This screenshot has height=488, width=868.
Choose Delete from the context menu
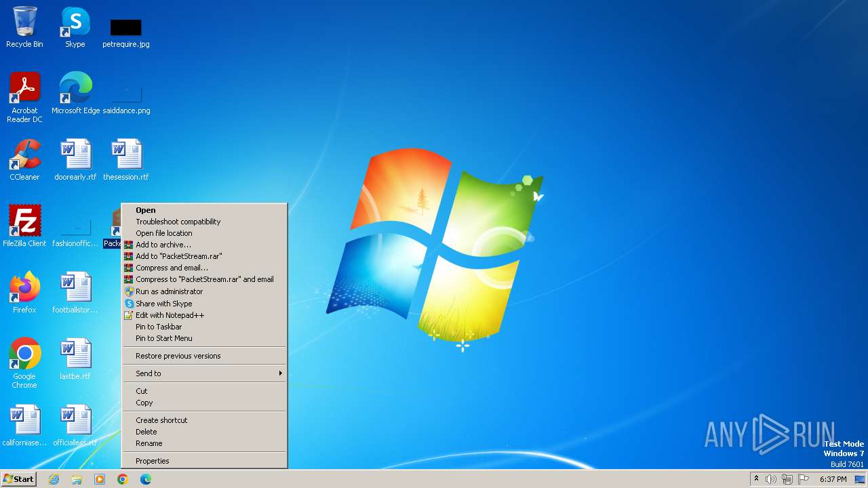pyautogui.click(x=204, y=432)
